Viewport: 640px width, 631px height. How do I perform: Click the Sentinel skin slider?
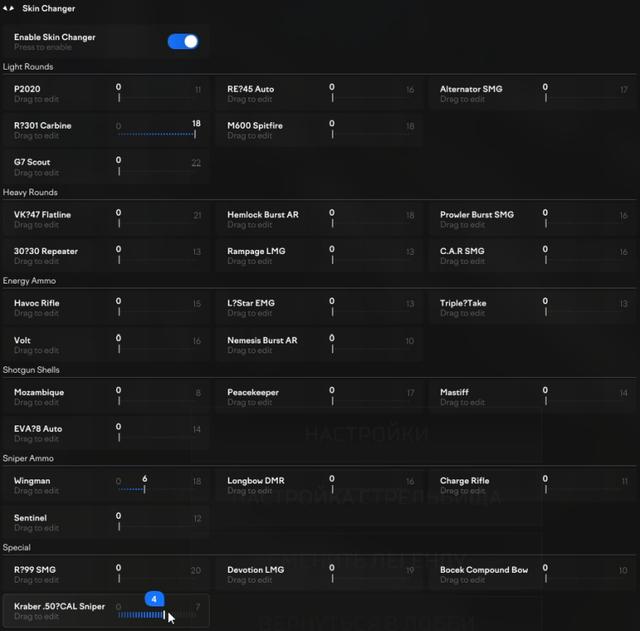coord(158,527)
